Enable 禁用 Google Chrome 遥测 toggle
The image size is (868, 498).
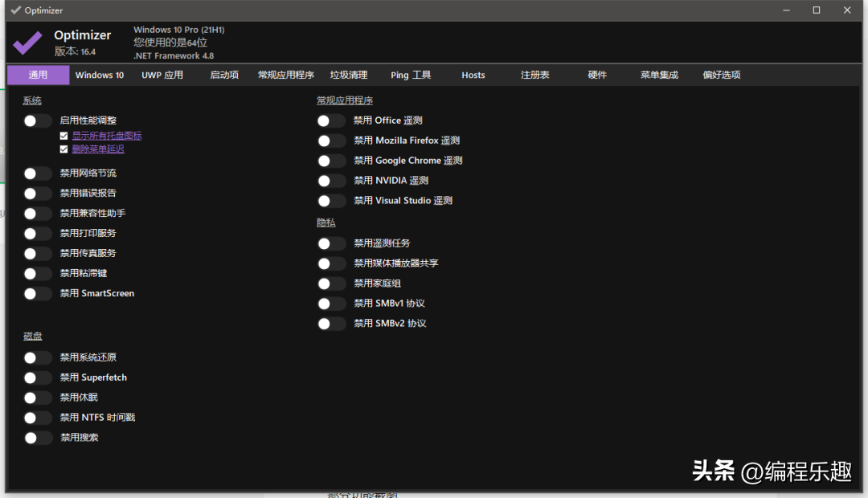(x=331, y=161)
